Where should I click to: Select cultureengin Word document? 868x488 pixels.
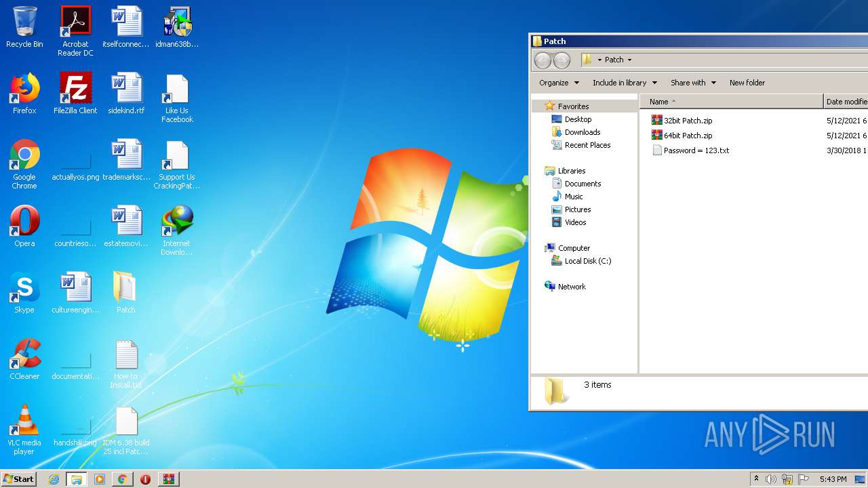click(x=75, y=293)
